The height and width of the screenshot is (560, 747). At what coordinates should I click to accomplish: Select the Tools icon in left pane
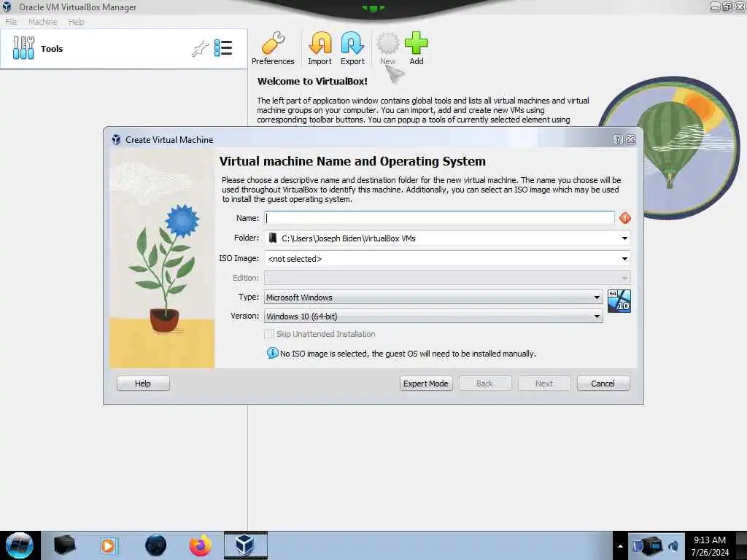(x=23, y=48)
